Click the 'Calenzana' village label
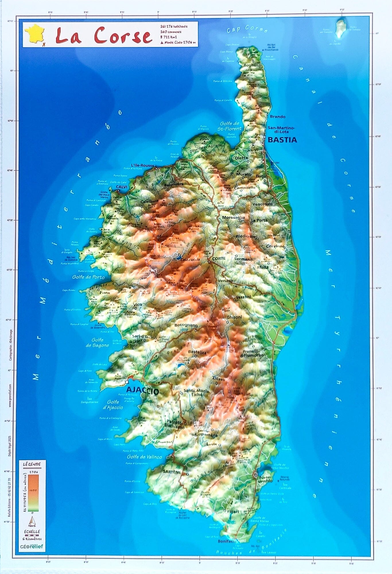 click(150, 202)
